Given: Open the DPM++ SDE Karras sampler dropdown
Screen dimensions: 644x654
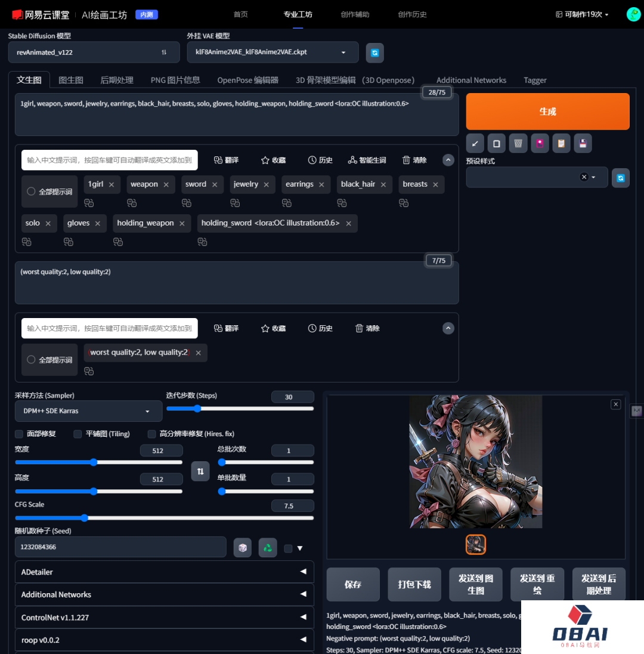Looking at the screenshot, I should (x=88, y=411).
